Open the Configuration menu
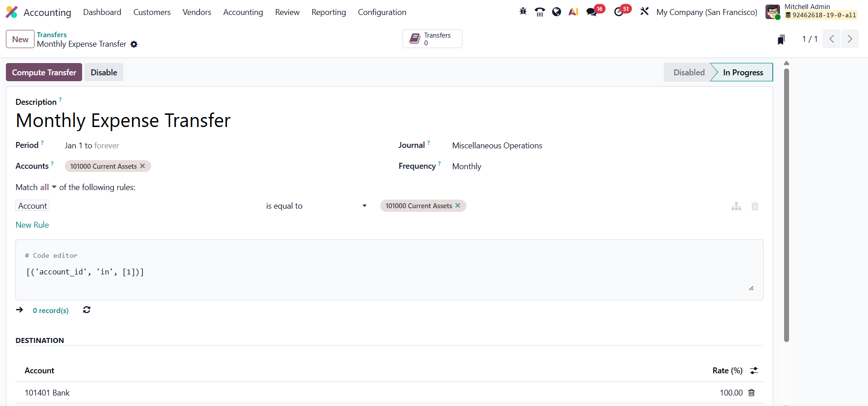Screen dimensions: 868x406 pos(382,12)
